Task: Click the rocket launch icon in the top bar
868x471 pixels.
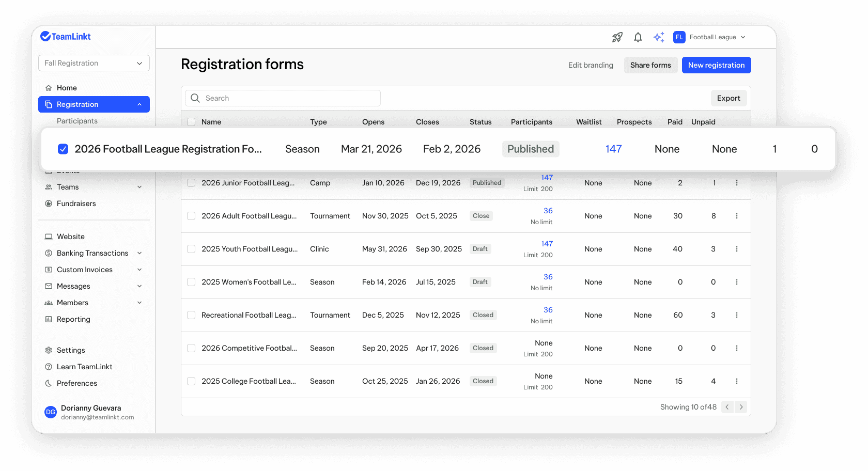Action: point(617,37)
